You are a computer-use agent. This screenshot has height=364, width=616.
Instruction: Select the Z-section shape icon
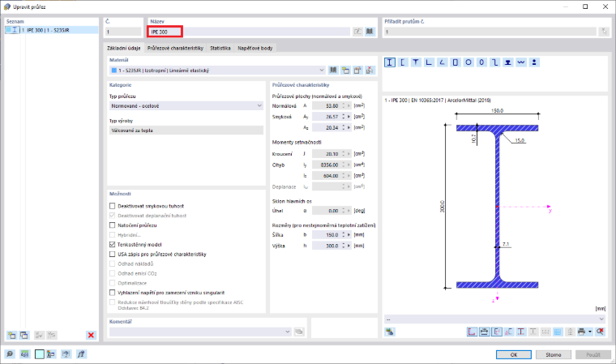pos(494,62)
